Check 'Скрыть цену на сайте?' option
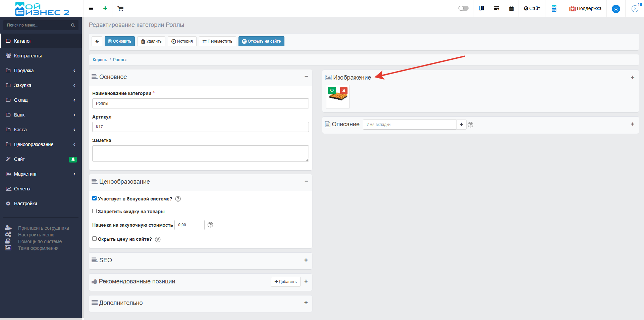Viewport: 644px width, 320px height. (95, 239)
